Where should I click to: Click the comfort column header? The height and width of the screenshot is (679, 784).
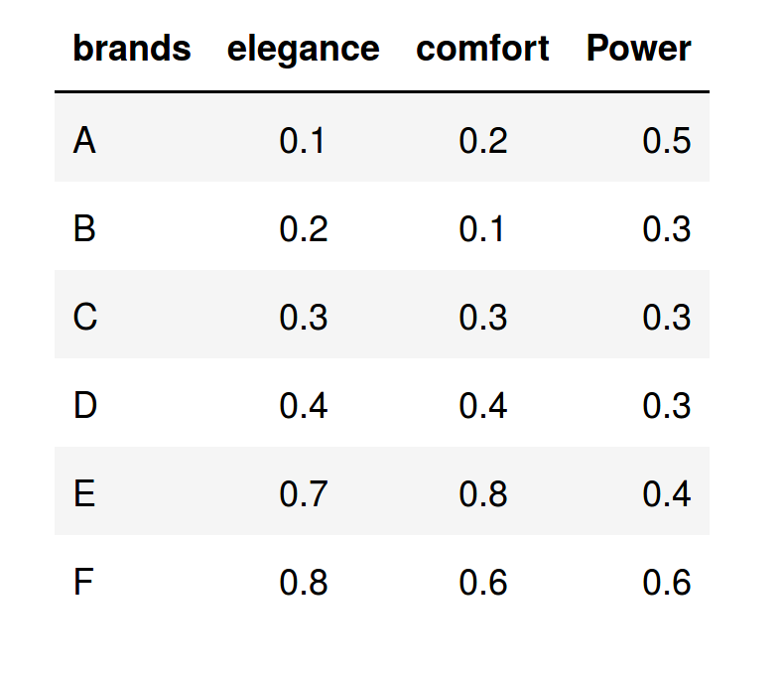tap(482, 49)
